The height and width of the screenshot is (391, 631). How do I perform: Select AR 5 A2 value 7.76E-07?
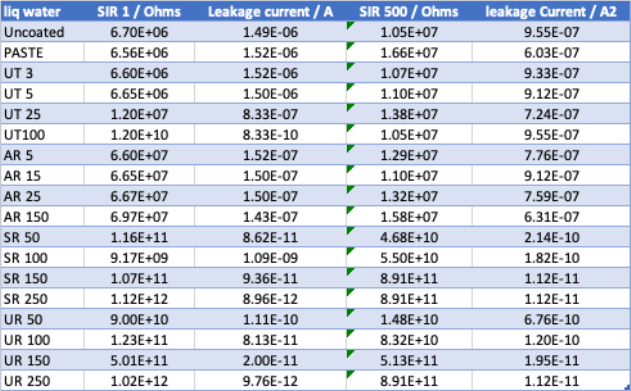(x=552, y=155)
